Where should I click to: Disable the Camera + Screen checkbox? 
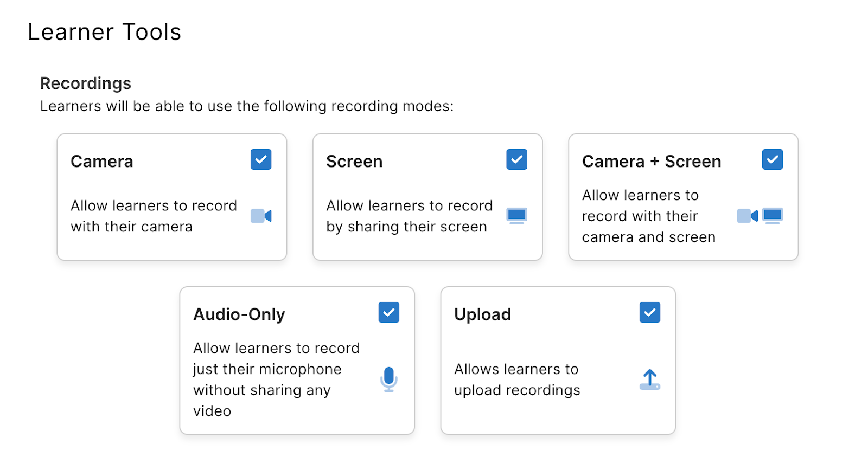pos(772,159)
